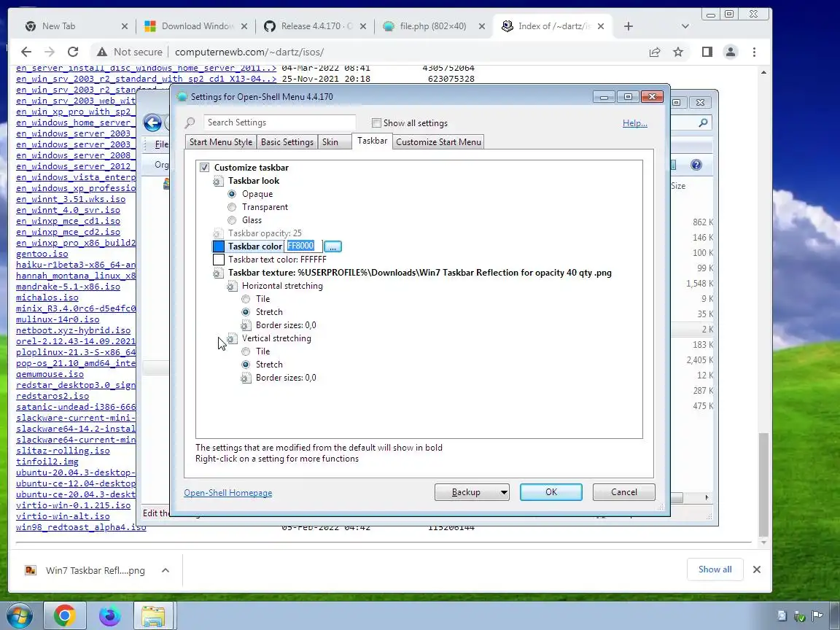Expand the Chrome tab search chevron
Screen dimensions: 840x630
pyautogui.click(x=685, y=26)
